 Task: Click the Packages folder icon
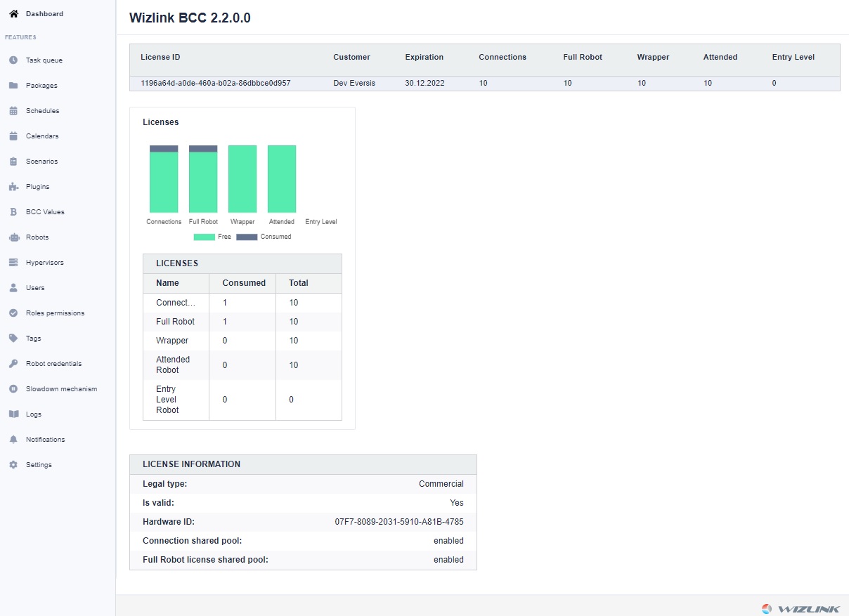coord(13,86)
